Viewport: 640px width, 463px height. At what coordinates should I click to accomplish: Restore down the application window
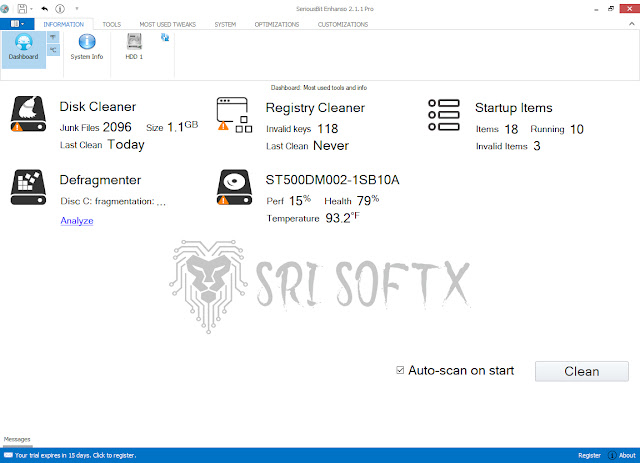[611, 9]
